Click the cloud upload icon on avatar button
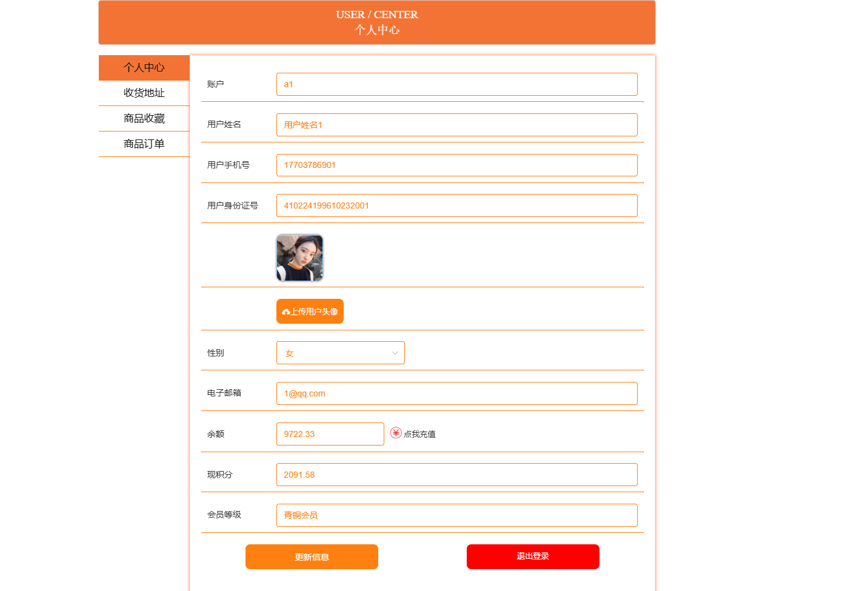Screen dimensions: 868x591 tap(286, 312)
